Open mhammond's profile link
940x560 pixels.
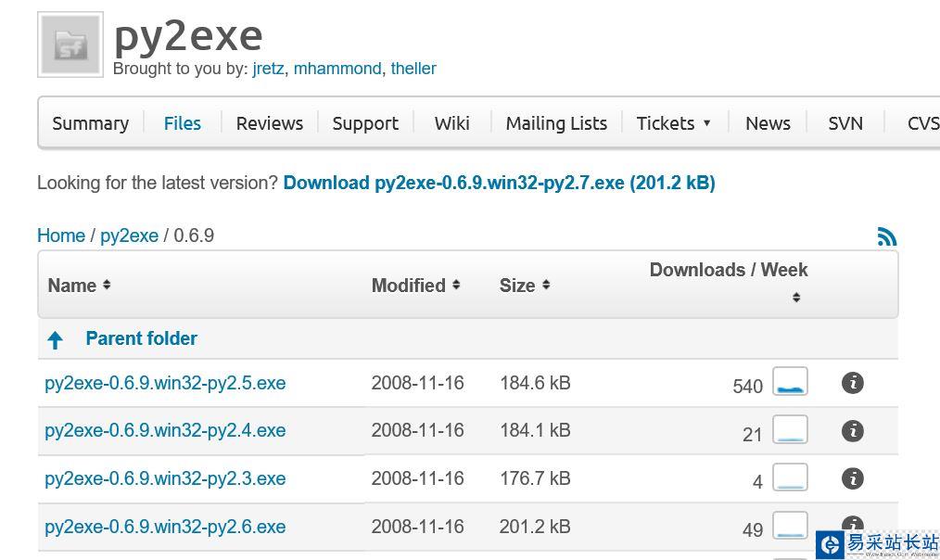(x=337, y=69)
